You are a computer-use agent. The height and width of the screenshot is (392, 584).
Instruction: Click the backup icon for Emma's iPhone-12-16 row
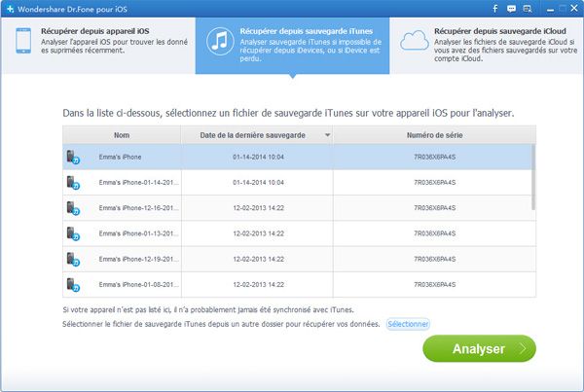tap(73, 208)
